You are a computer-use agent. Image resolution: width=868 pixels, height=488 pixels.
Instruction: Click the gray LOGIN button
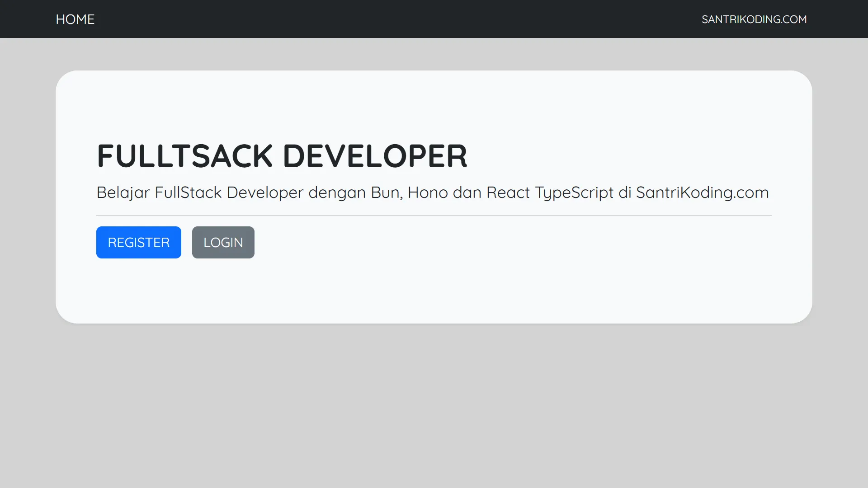pos(223,242)
